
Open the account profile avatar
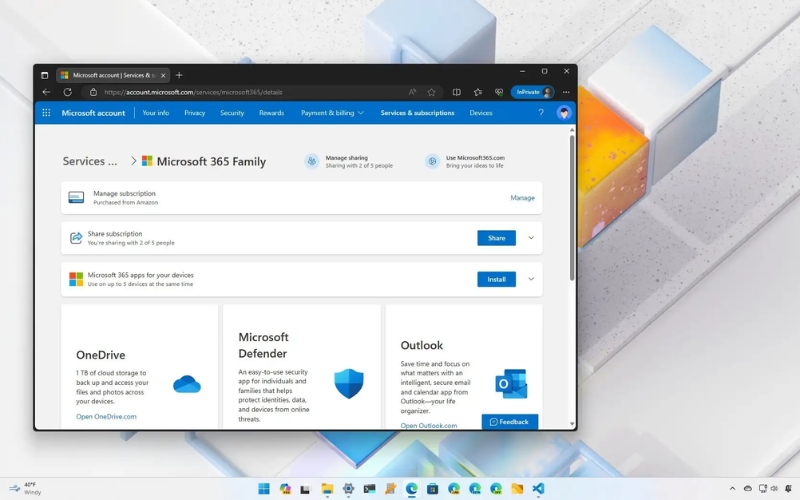click(x=564, y=113)
